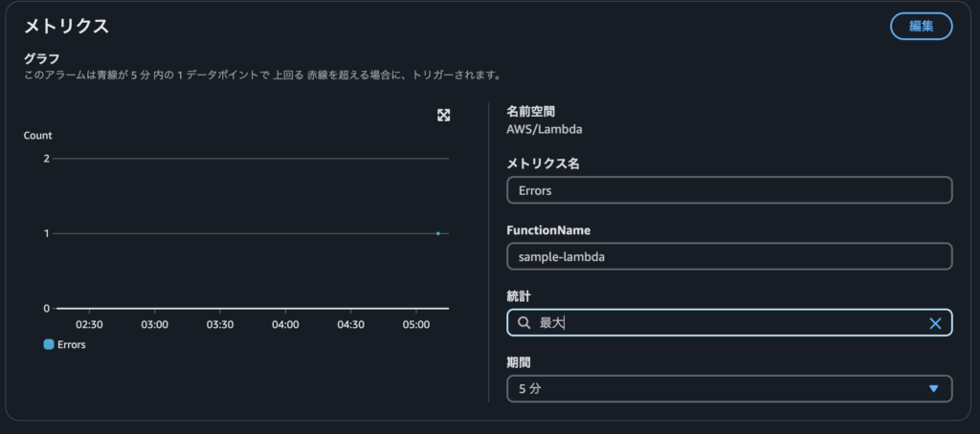Select the FunctionName field with sample-lambda
980x434 pixels.
click(x=729, y=256)
